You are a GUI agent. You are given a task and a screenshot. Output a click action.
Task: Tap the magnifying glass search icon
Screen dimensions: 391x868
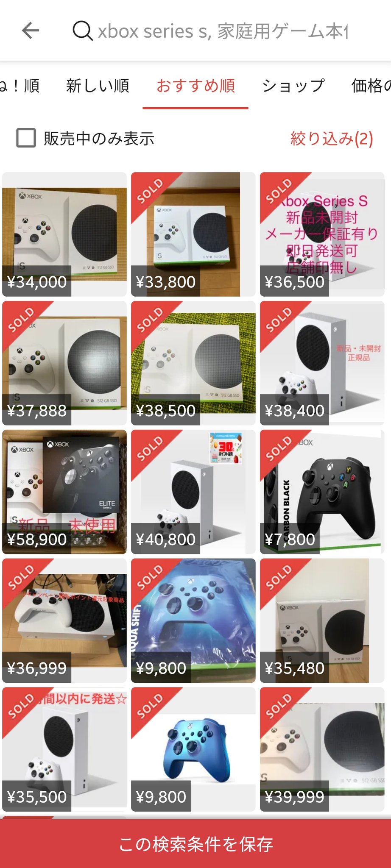coord(83,31)
